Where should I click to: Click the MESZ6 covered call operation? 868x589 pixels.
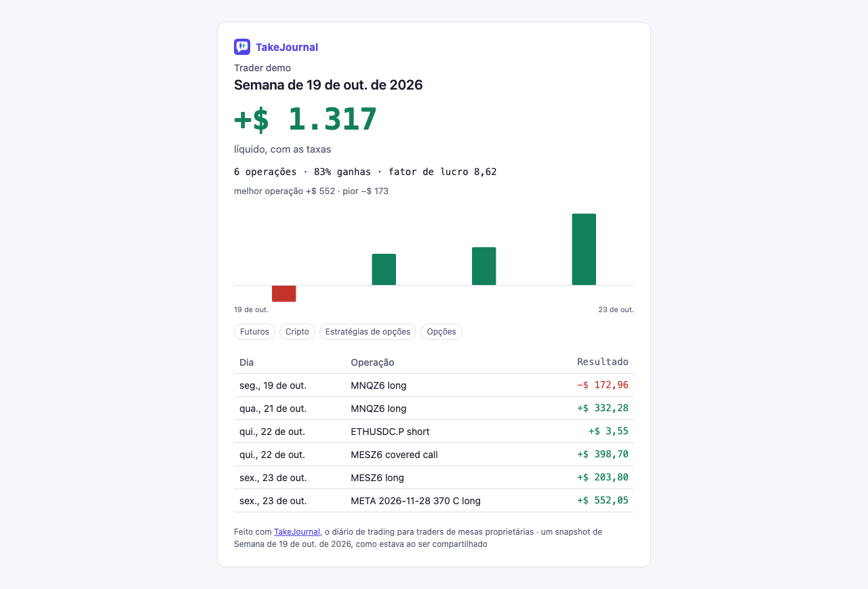pyautogui.click(x=394, y=455)
